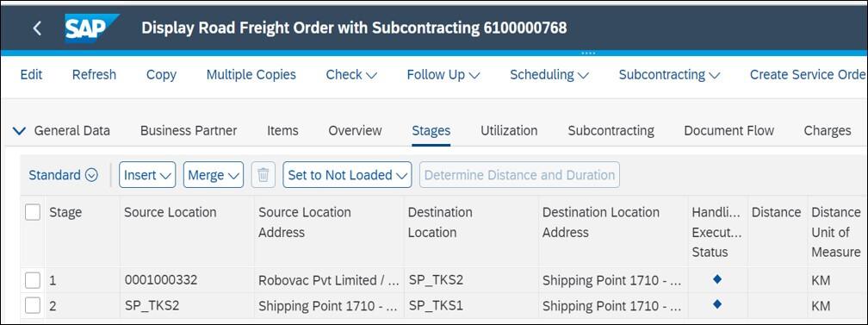This screenshot has width=868, height=325.
Task: Open the Charges tab
Action: pos(828,131)
